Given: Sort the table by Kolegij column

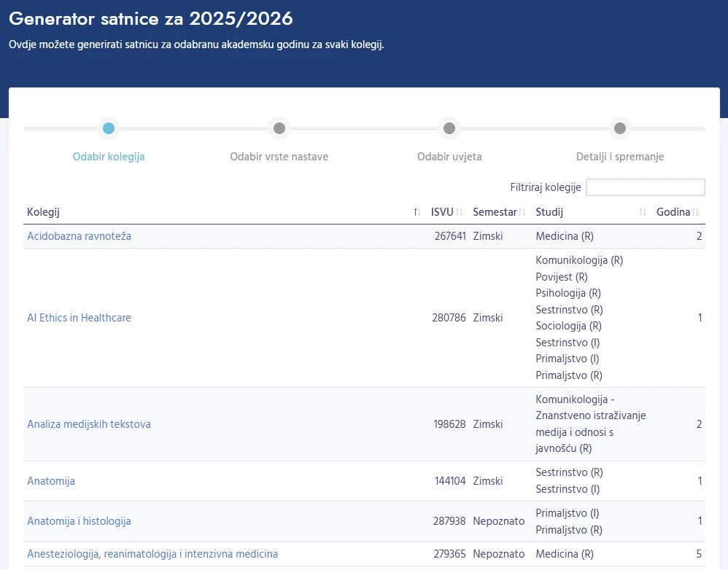Looking at the screenshot, I should pyautogui.click(x=416, y=212).
